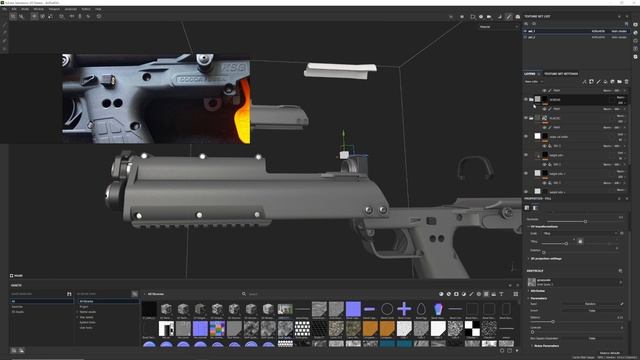Image resolution: width=640 pixels, height=360 pixels.
Task: Toggle visibility of the fourth layer in the stack
Action: tap(526, 155)
